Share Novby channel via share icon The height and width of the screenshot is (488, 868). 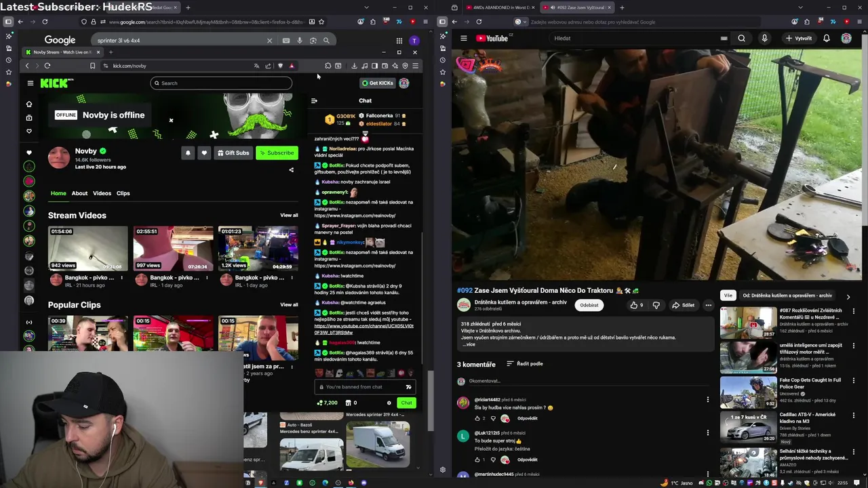click(292, 170)
